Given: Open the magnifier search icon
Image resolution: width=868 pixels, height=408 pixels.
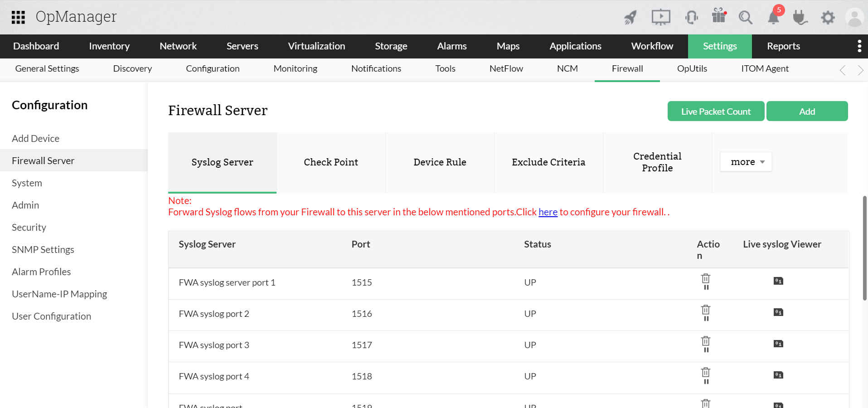Looking at the screenshot, I should (746, 18).
